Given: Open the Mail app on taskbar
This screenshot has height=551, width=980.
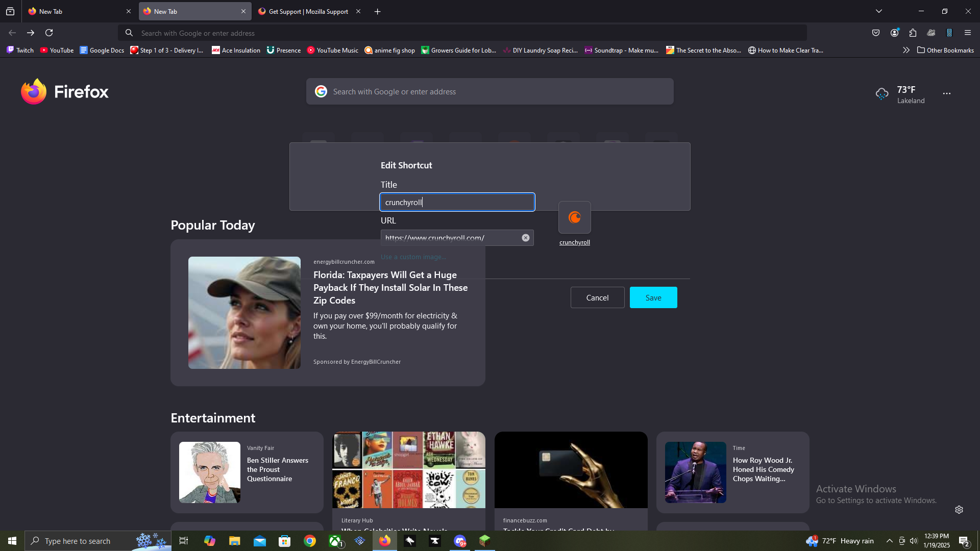Looking at the screenshot, I should pos(260,541).
